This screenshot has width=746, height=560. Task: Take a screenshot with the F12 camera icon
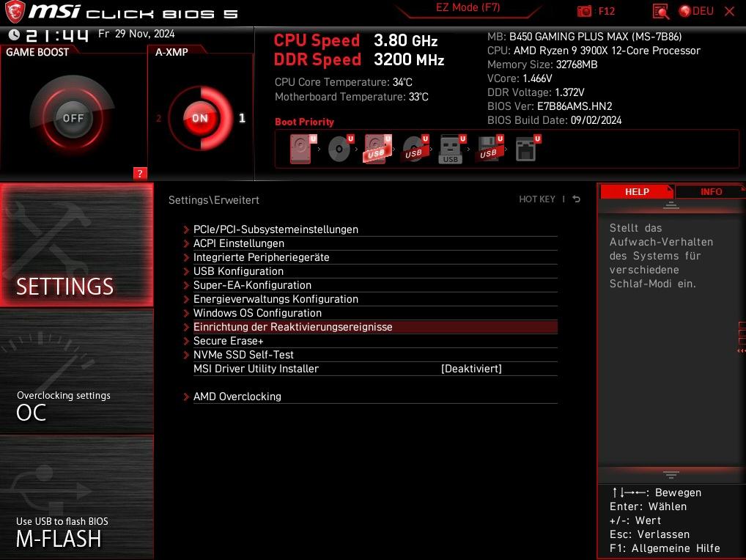pyautogui.click(x=584, y=11)
